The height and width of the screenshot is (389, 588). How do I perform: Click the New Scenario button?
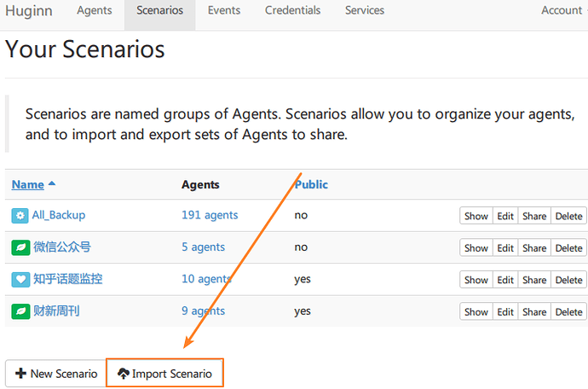pyautogui.click(x=56, y=374)
